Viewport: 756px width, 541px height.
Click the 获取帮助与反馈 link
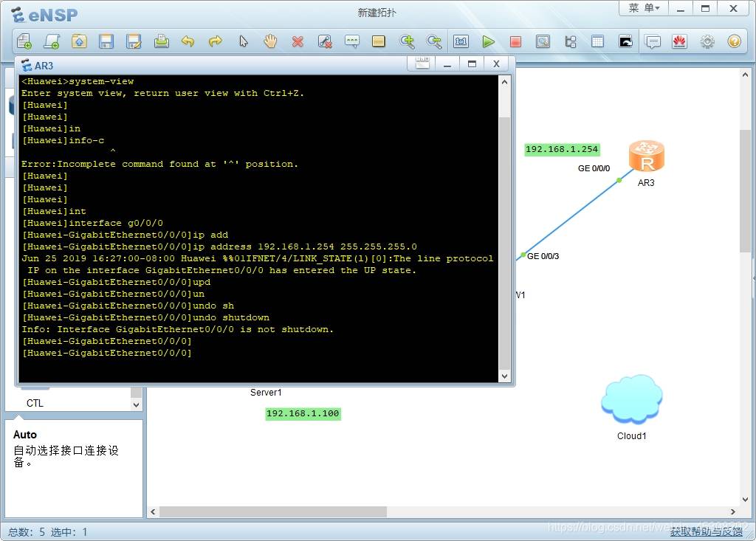point(706,531)
